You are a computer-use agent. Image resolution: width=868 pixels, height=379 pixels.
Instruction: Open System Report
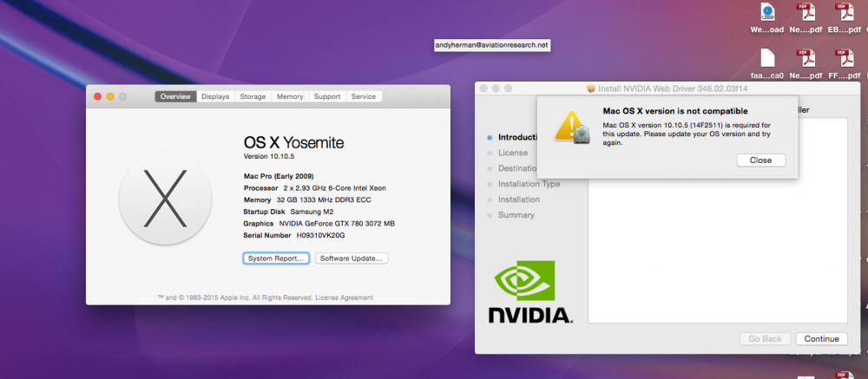click(x=276, y=258)
